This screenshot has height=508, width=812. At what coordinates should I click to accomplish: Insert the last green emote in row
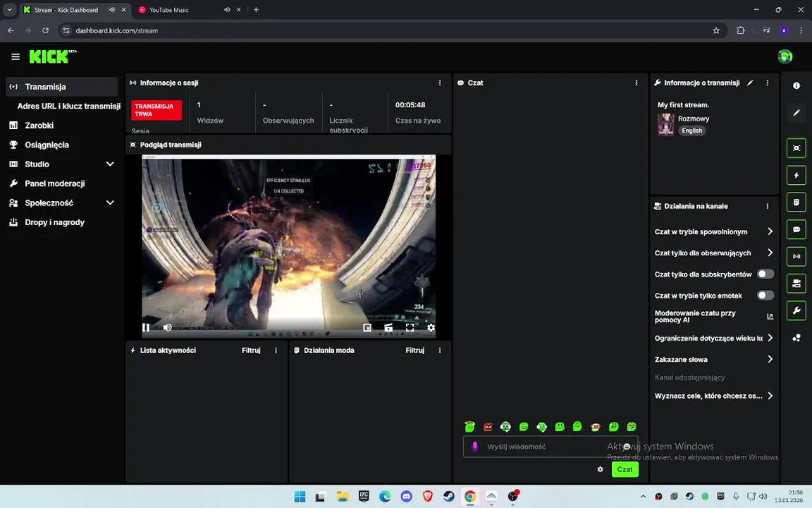[x=632, y=427]
